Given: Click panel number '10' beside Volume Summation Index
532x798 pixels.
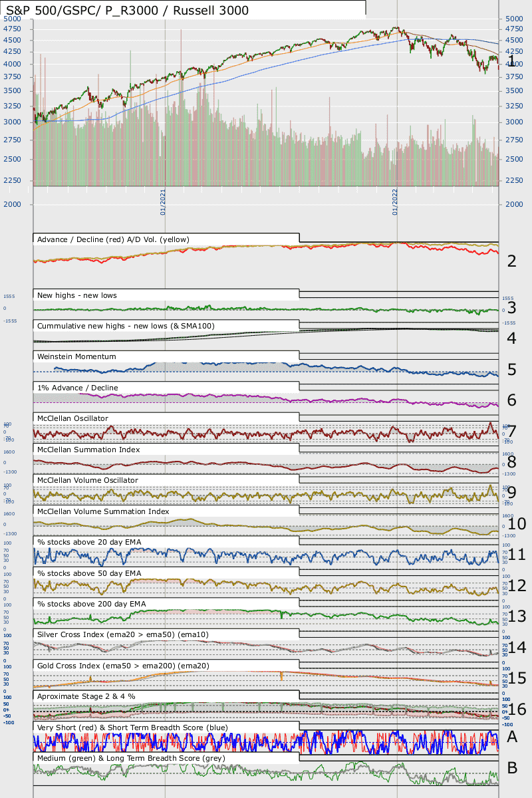Looking at the screenshot, I should 517,524.
